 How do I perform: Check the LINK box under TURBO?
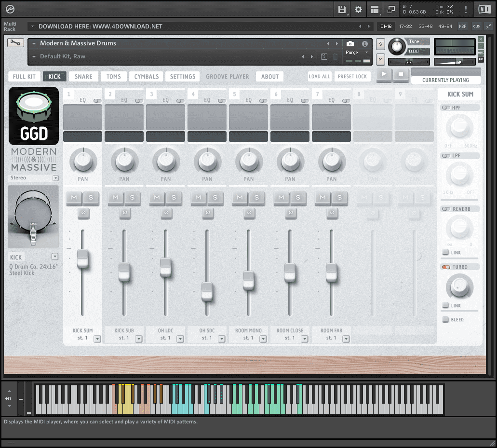445,305
